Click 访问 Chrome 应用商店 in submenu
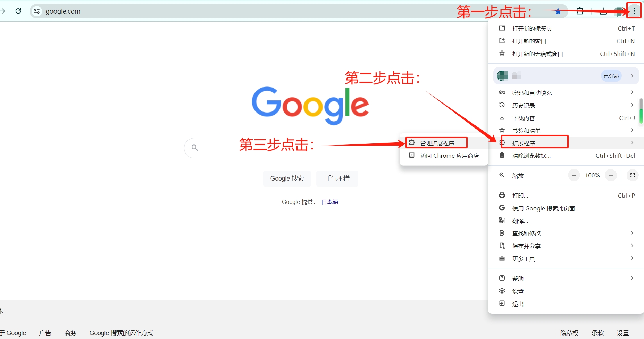 tap(444, 156)
